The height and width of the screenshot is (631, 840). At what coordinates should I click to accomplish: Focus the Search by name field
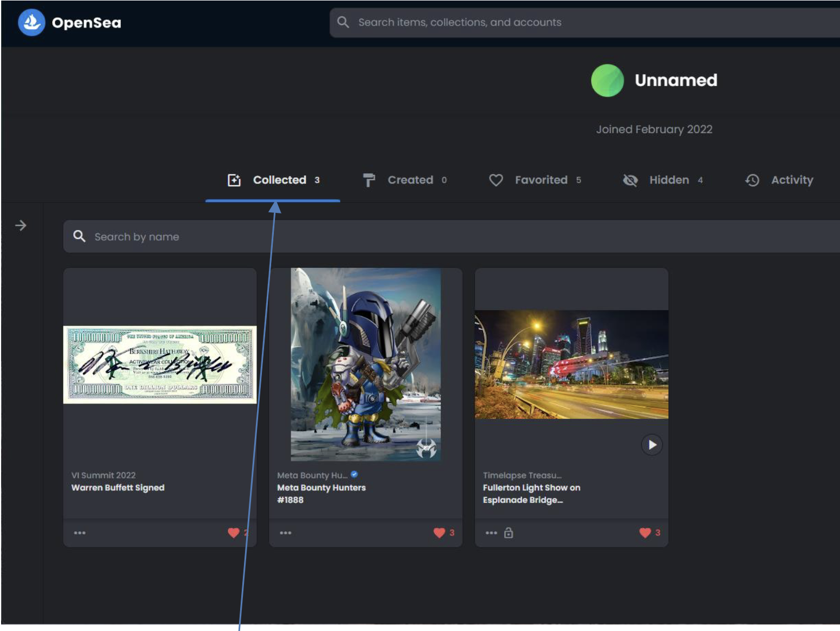click(x=452, y=236)
